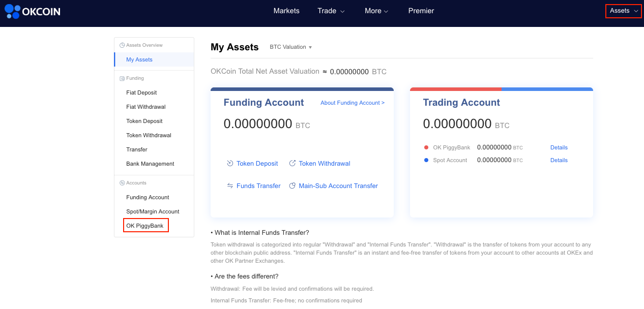The width and height of the screenshot is (644, 309).
Task: View Details for OK PiggyBank balance
Action: [559, 147]
